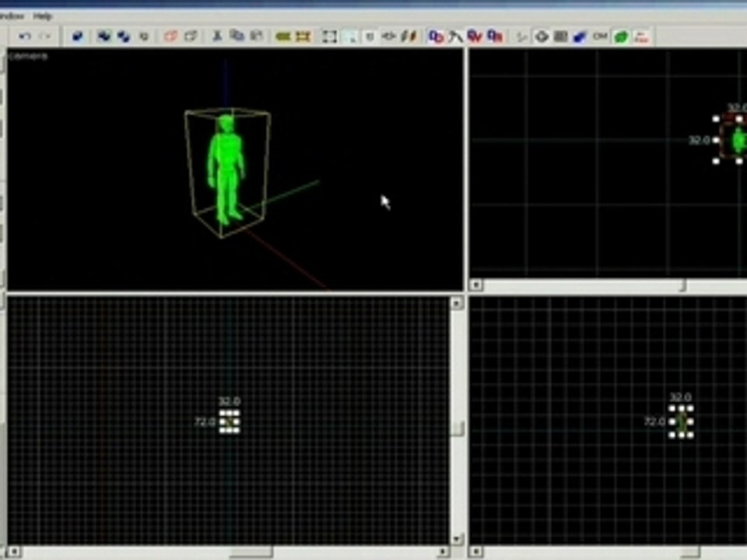Screen dimensions: 747x560
Task: Click the fourth blue-red selection mode icon
Action: tap(495, 37)
